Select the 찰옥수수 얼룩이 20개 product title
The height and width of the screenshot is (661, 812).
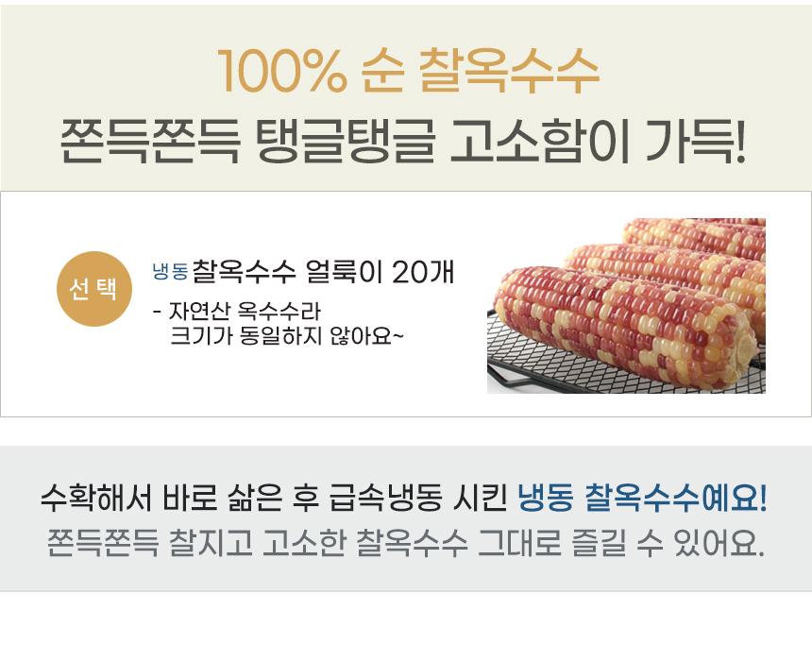(x=323, y=273)
